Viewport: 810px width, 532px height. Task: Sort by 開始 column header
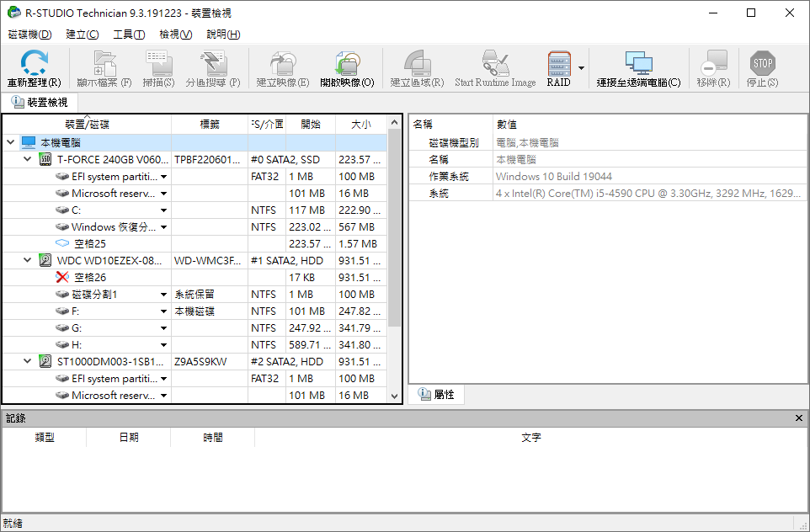(311, 125)
